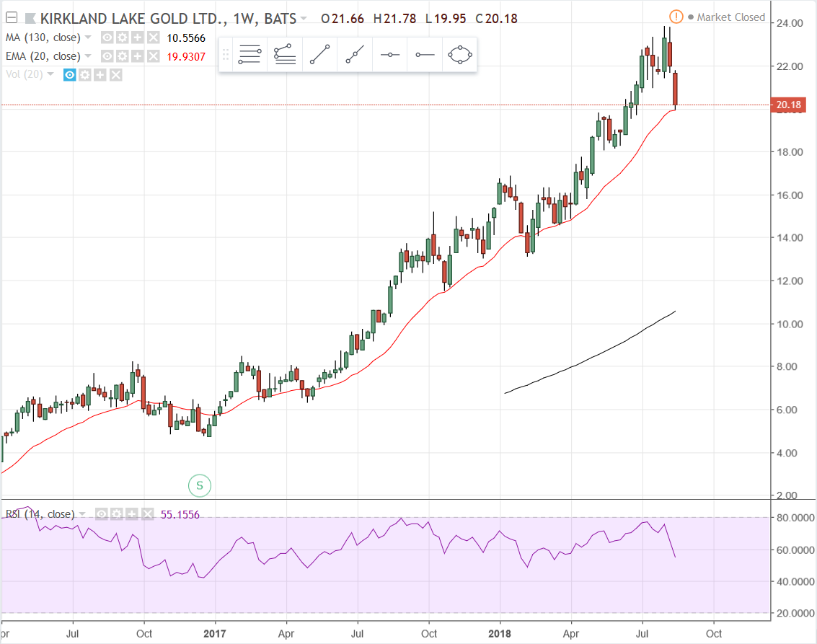Select the ellipse drawing tool

click(459, 55)
